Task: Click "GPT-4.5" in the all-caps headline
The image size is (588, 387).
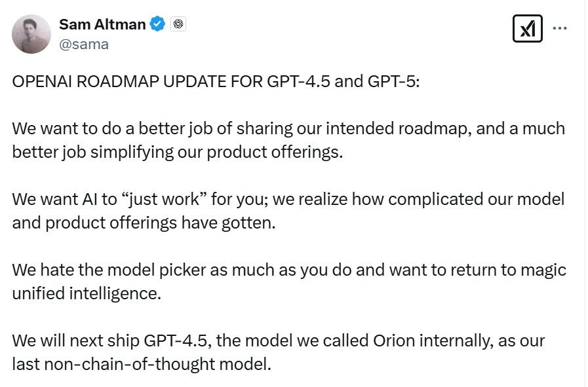Action: [298, 81]
